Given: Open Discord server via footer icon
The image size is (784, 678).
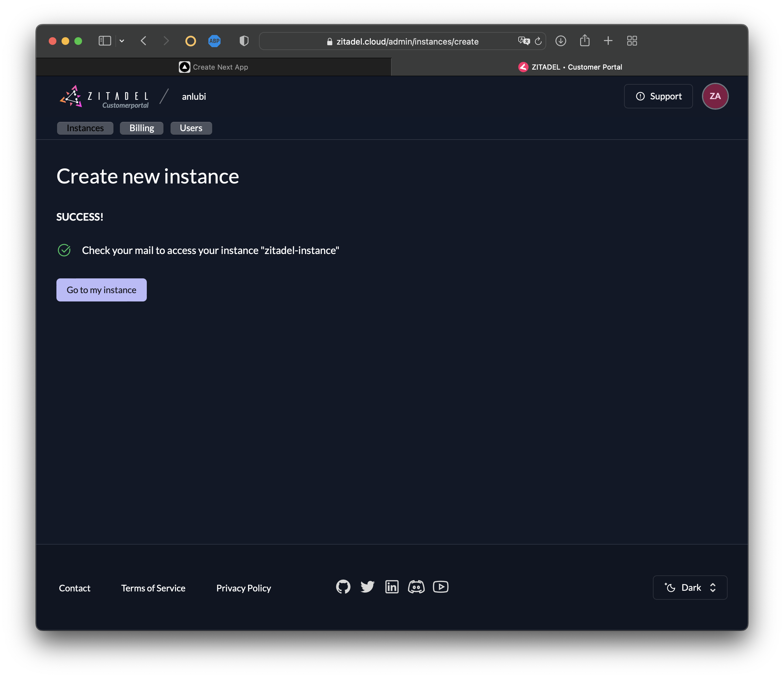Looking at the screenshot, I should pyautogui.click(x=417, y=587).
